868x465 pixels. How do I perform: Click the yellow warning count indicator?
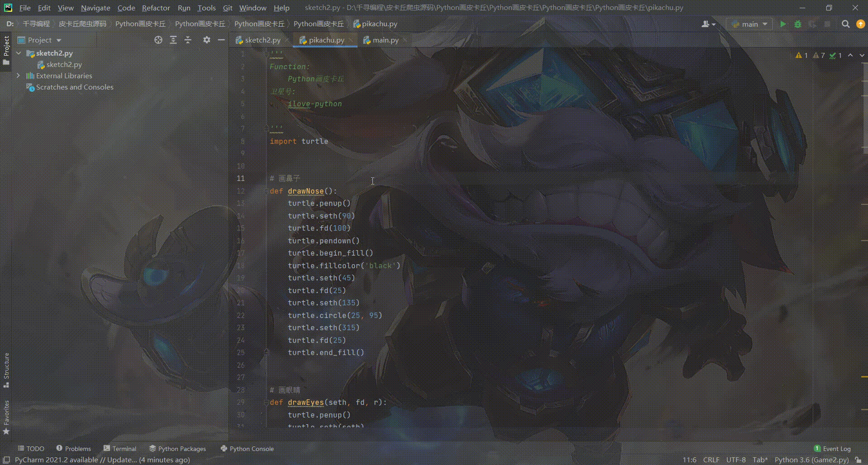pos(801,55)
